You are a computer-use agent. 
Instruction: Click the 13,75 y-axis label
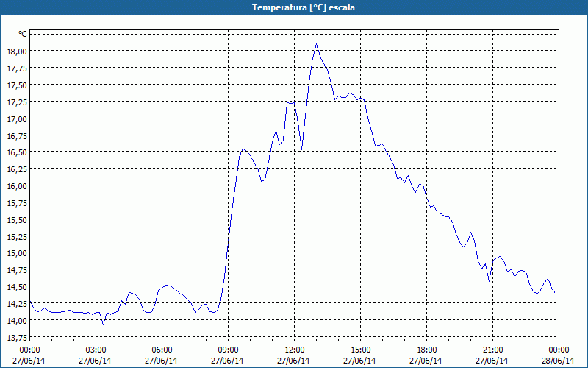point(17,338)
